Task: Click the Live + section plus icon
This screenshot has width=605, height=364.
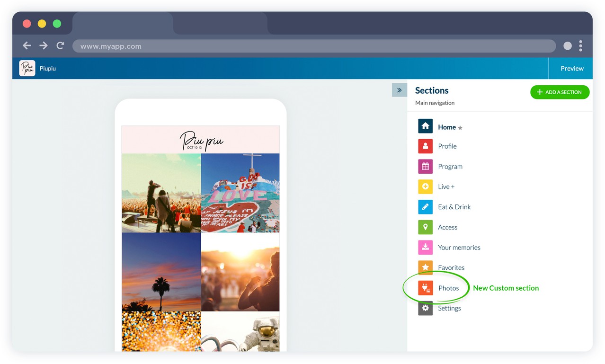Action: (x=425, y=186)
